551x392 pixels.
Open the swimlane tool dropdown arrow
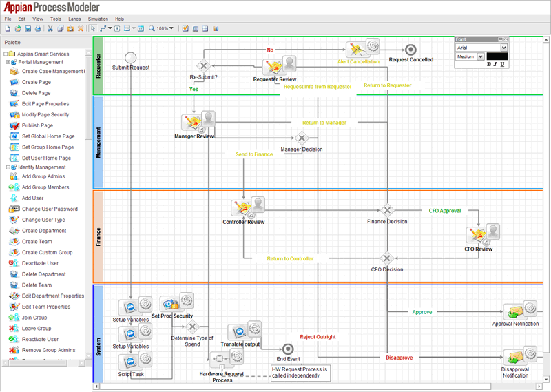pos(134,28)
